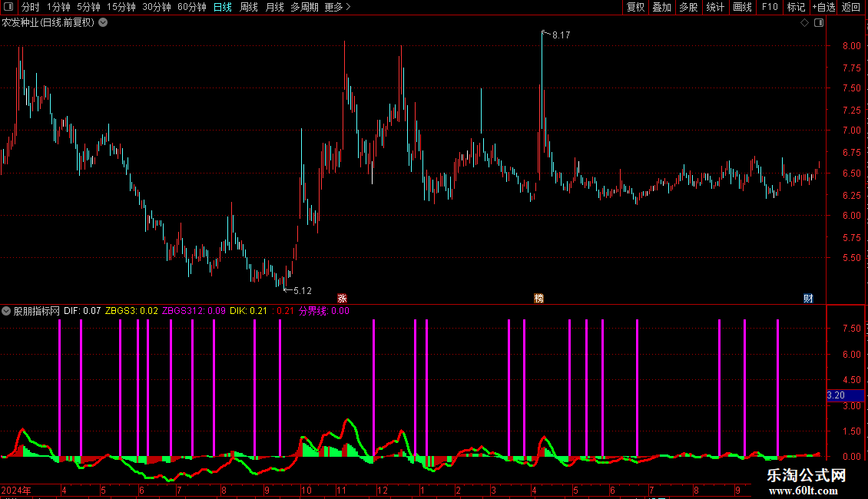This screenshot has height=499, width=868.
Task: Click the 股朋指标网 indicator name
Action: [x=37, y=311]
